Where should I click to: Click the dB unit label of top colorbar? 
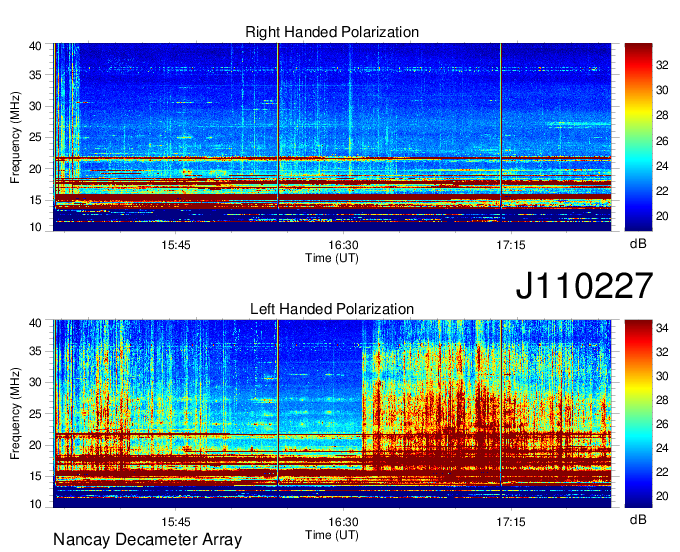[x=638, y=244]
